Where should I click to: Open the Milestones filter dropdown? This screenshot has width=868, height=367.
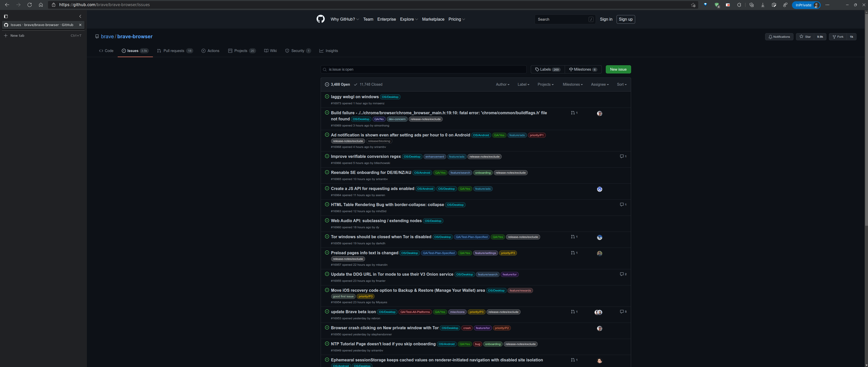pos(572,84)
